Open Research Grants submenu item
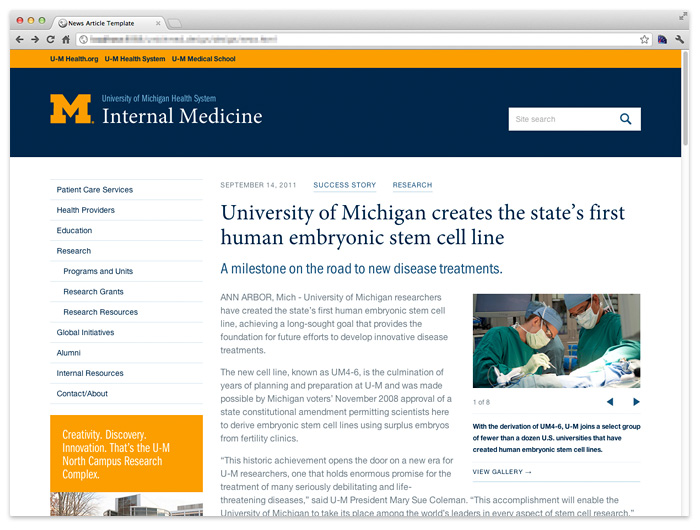This screenshot has height=530, width=700. pyautogui.click(x=126, y=292)
